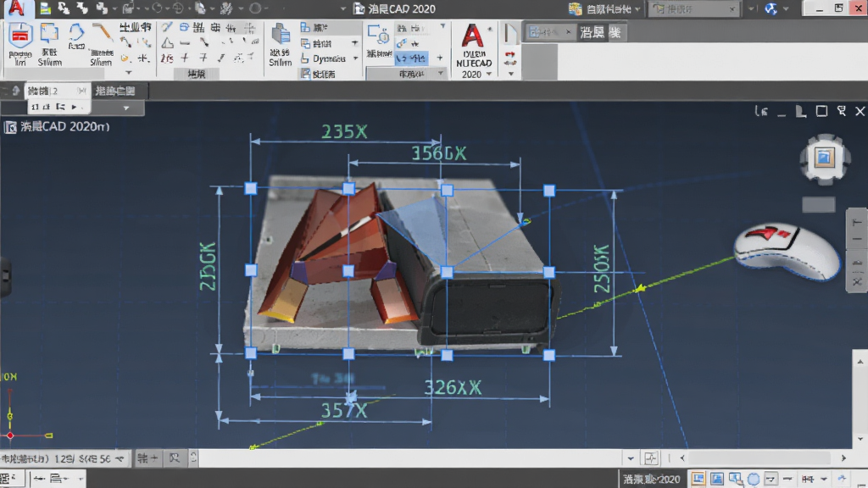The height and width of the screenshot is (488, 868).
Task: Expand the dropdown arrow under red double-arrow icon
Action: (x=510, y=74)
